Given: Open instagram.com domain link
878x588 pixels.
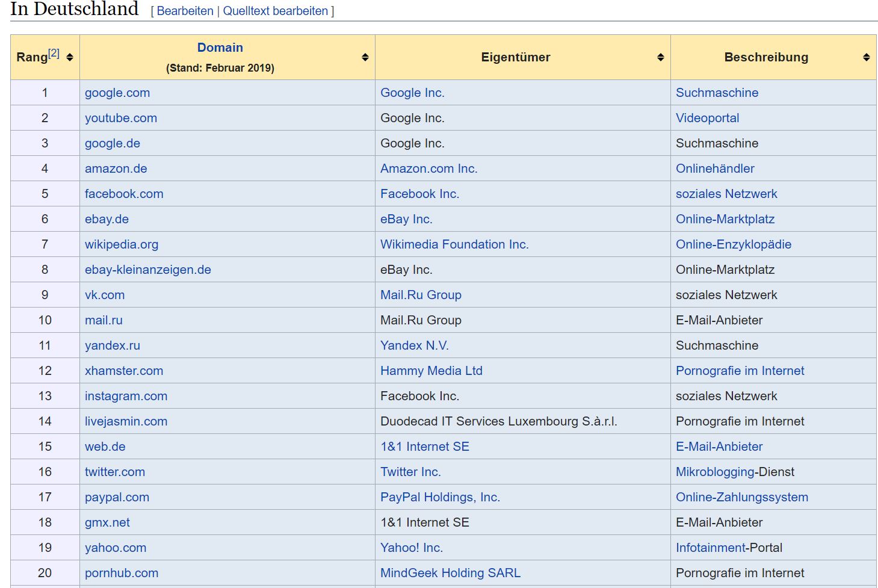Looking at the screenshot, I should click(x=126, y=396).
